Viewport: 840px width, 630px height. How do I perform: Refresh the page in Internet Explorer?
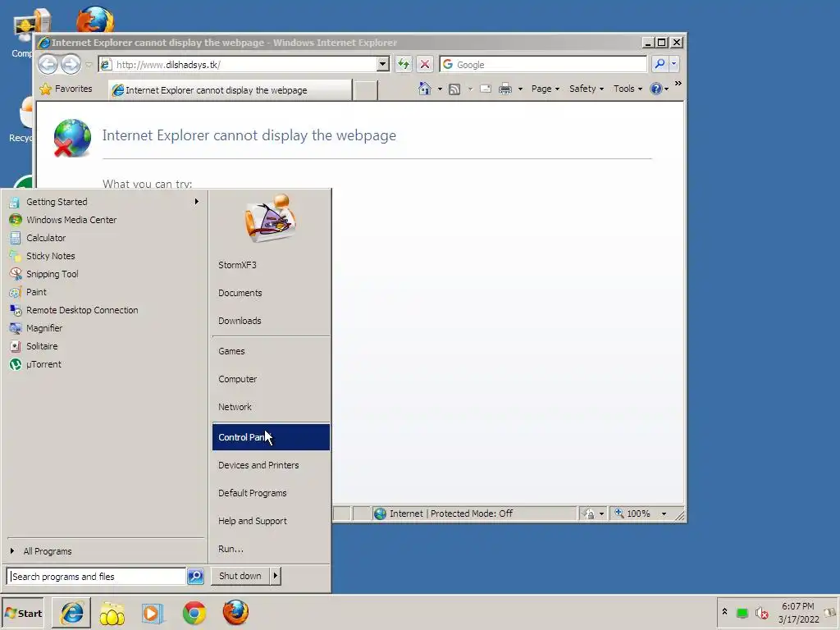pos(404,64)
